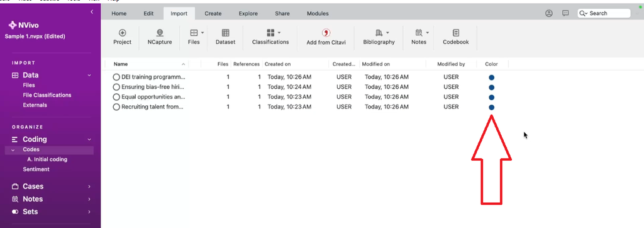Open Externals in sidebar
The width and height of the screenshot is (644, 228).
point(35,105)
